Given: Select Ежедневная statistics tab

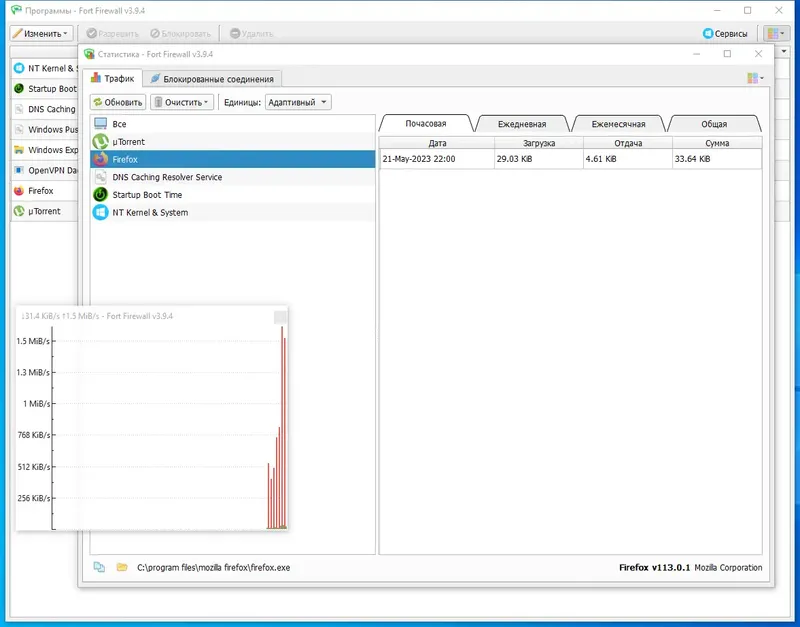Looking at the screenshot, I should pyautogui.click(x=522, y=124).
